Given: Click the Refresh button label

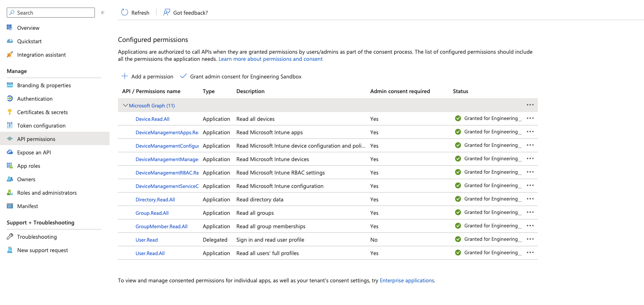Looking at the screenshot, I should click(140, 13).
